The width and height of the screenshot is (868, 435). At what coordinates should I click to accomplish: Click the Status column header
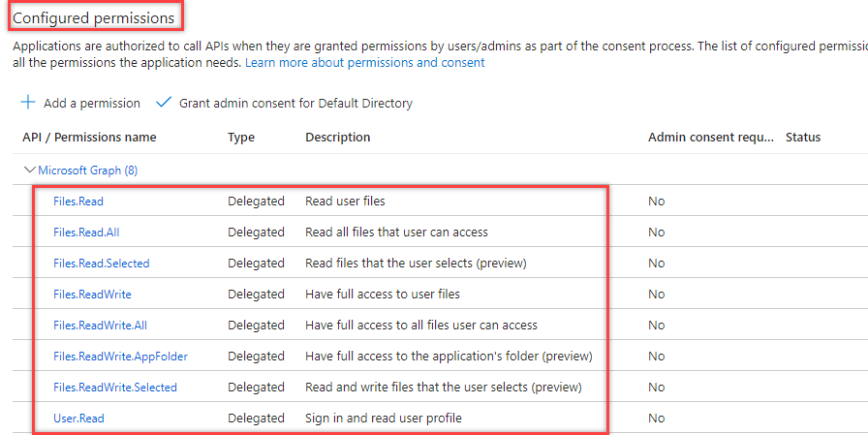(x=802, y=138)
